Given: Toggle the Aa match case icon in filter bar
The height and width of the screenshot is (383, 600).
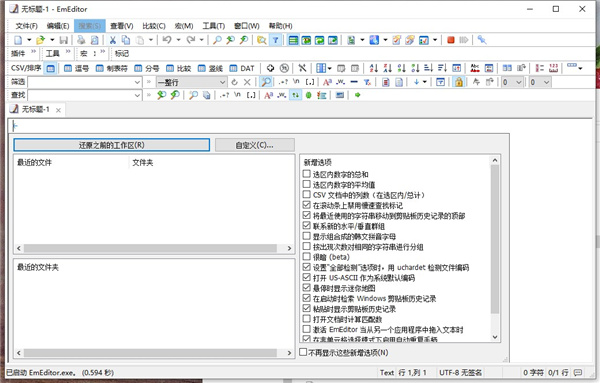Looking at the screenshot, I should click(327, 82).
